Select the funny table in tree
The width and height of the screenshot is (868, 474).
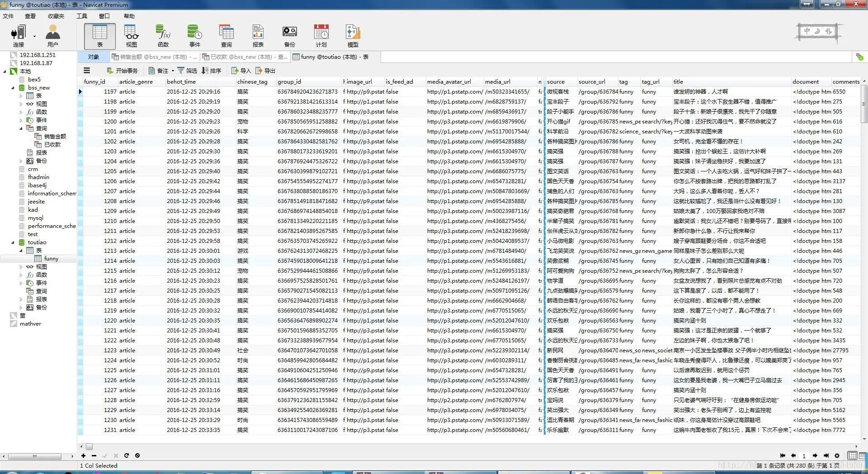(51, 259)
